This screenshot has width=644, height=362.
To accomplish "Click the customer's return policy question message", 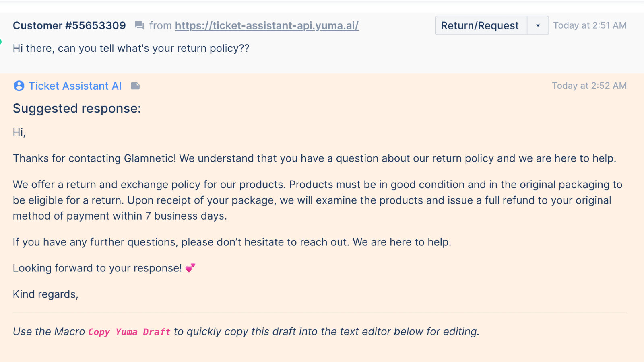I will [x=131, y=49].
